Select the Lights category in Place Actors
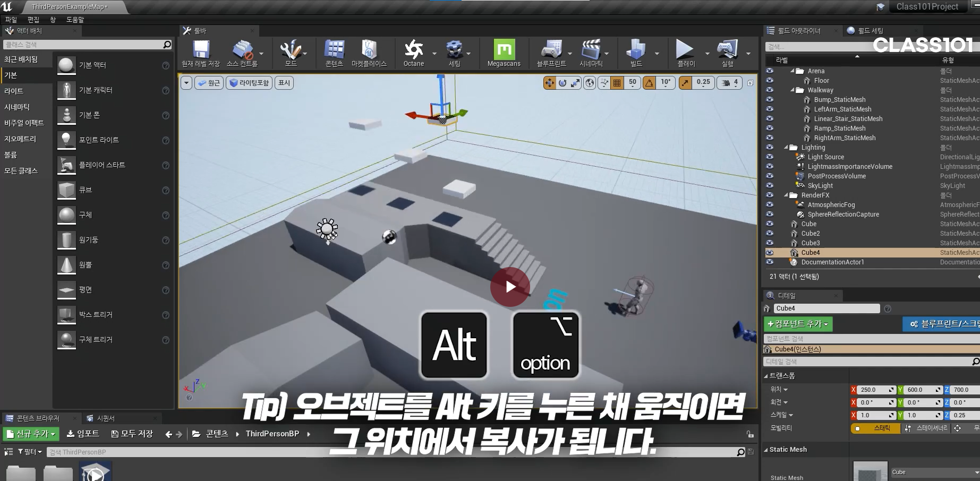Screen dimensions: 980x481 tap(14, 91)
